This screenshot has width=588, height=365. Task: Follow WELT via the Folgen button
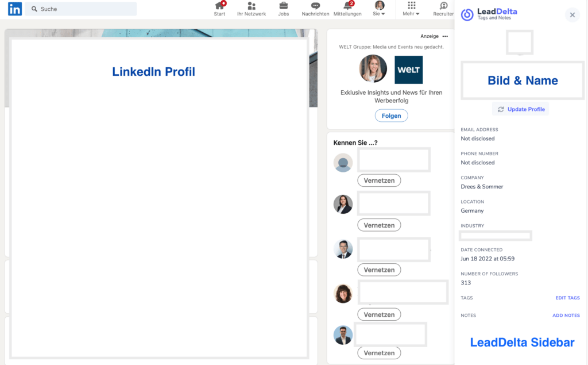coord(391,116)
